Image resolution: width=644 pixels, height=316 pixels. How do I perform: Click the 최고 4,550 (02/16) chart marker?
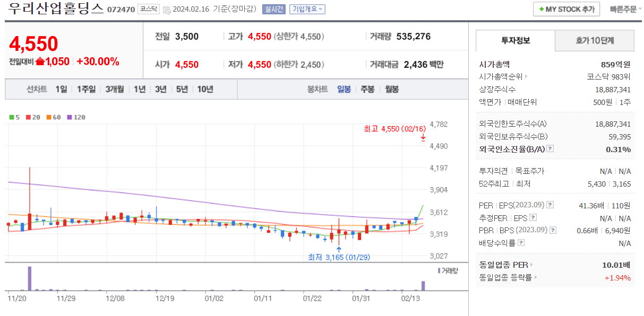click(394, 129)
